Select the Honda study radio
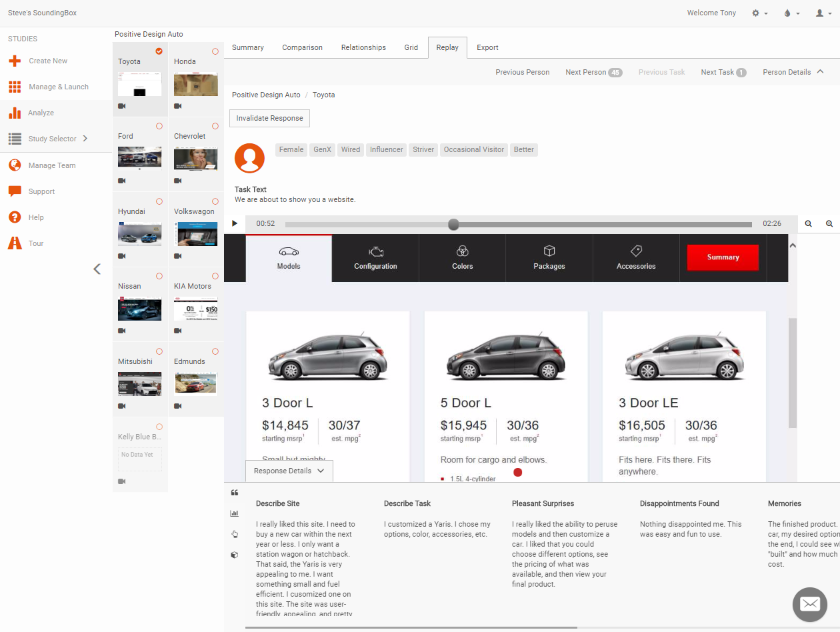Screen dimensions: 840x632 click(215, 51)
